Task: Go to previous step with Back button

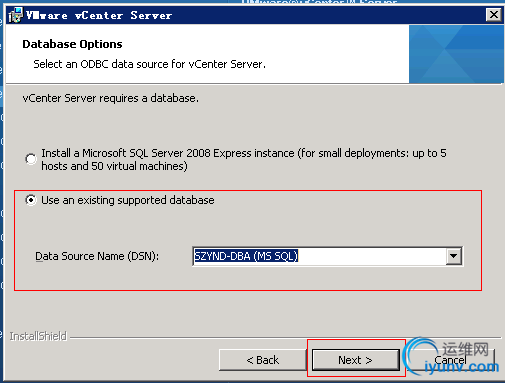Action: coord(263,360)
